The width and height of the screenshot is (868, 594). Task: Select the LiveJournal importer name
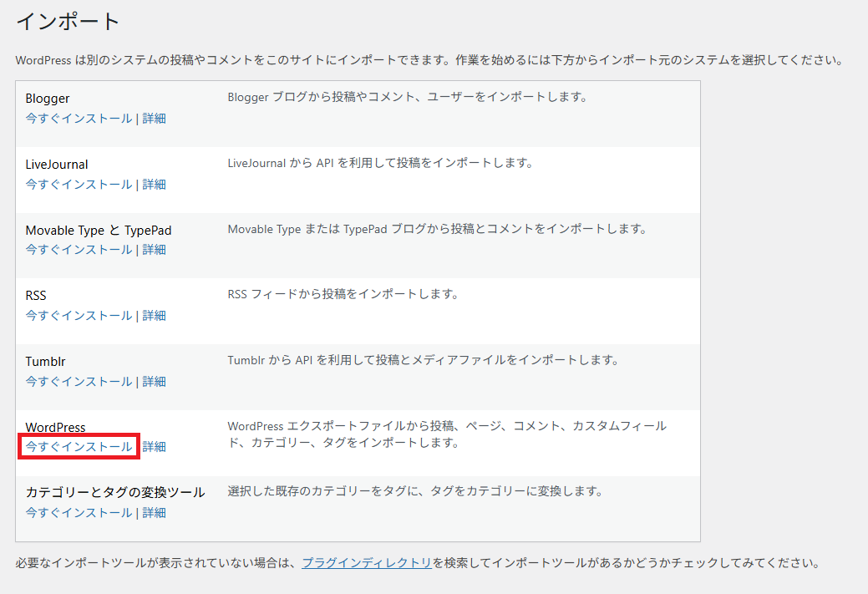click(57, 165)
